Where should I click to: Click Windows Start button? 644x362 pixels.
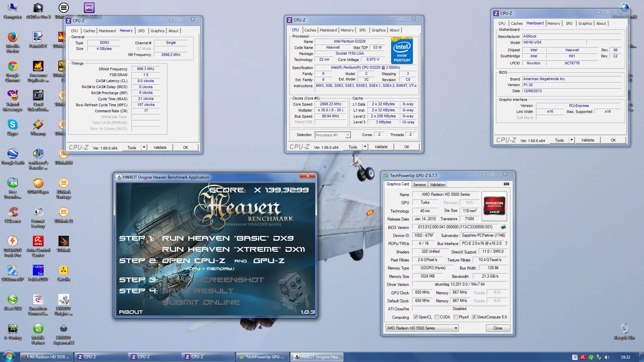click(9, 356)
